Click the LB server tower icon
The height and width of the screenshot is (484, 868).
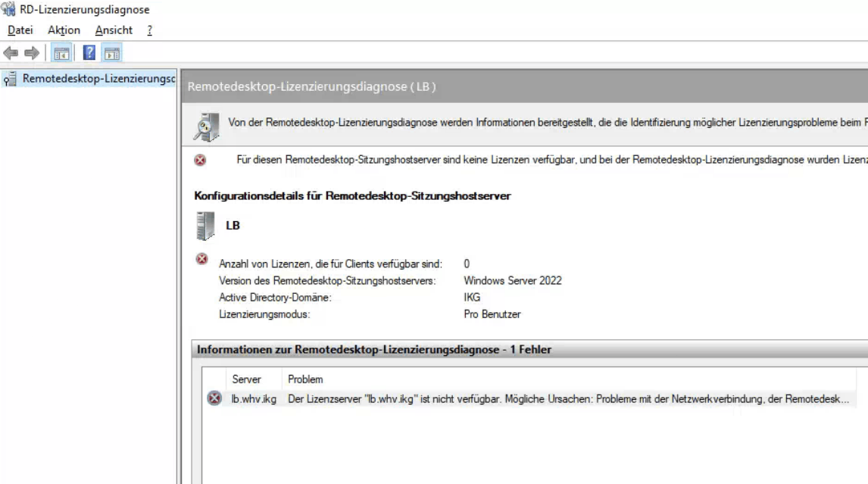pyautogui.click(x=205, y=226)
